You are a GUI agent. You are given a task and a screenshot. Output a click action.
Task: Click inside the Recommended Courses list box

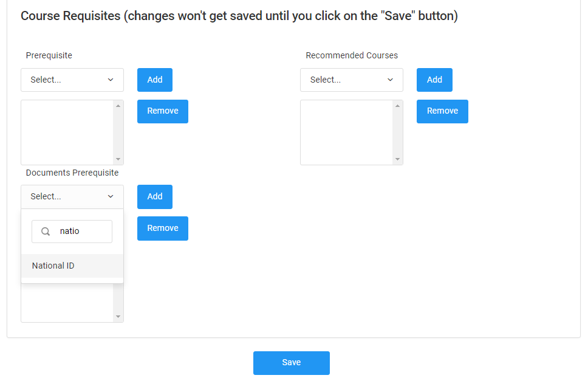pos(346,132)
